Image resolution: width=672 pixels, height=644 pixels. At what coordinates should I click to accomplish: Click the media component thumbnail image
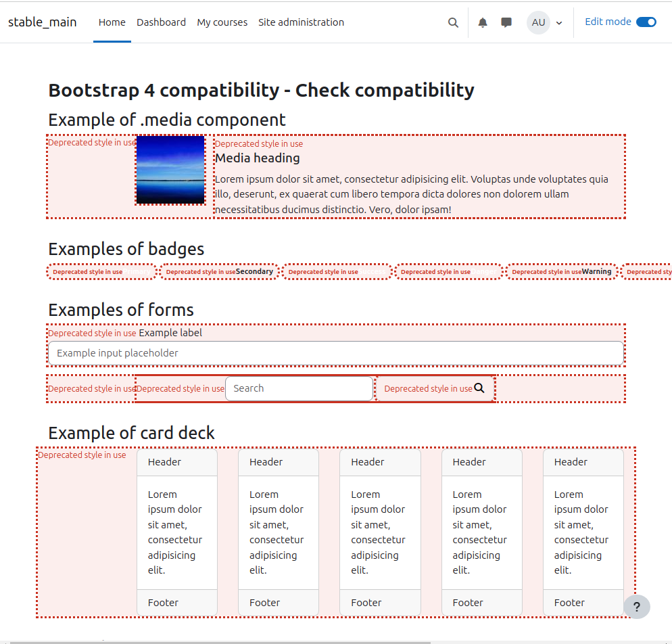[170, 170]
